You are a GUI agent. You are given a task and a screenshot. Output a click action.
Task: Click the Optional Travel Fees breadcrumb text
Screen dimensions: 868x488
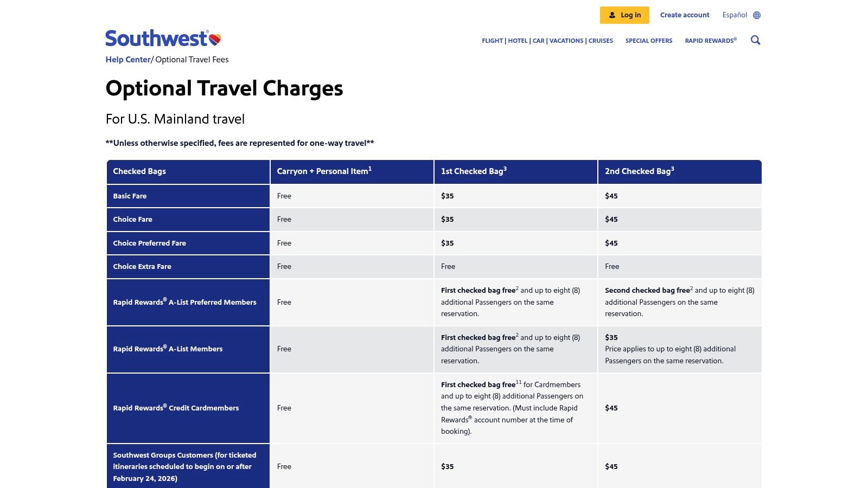191,59
